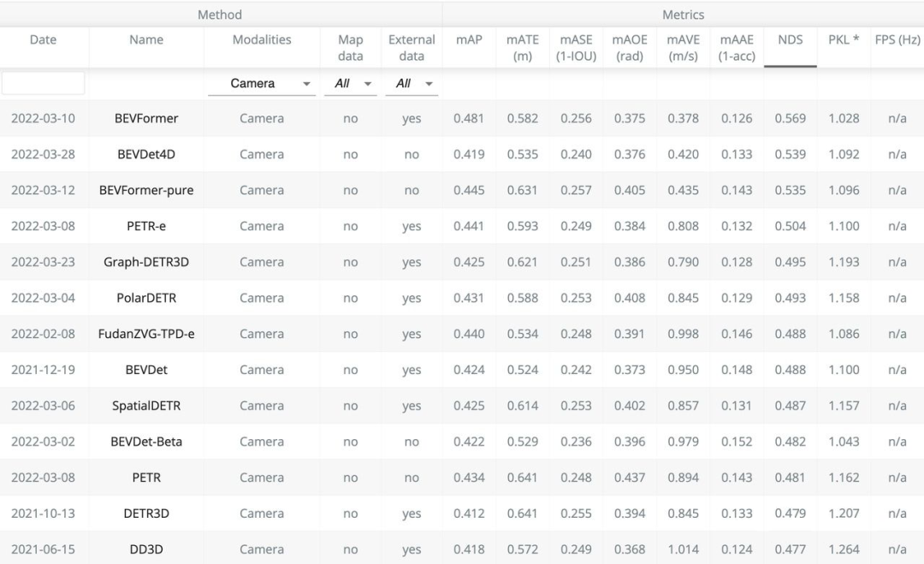This screenshot has width=924, height=564.
Task: Open the PETR-e method entry
Action: pyautogui.click(x=146, y=227)
